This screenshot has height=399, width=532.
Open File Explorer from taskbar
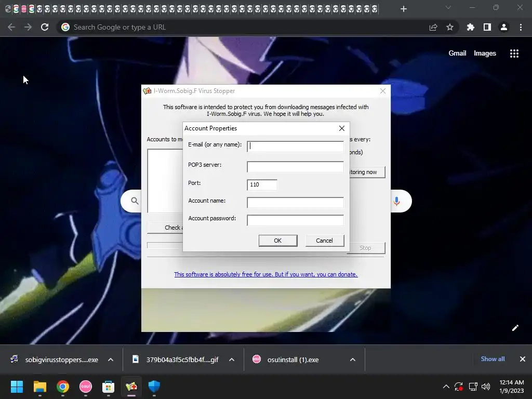tap(39, 387)
